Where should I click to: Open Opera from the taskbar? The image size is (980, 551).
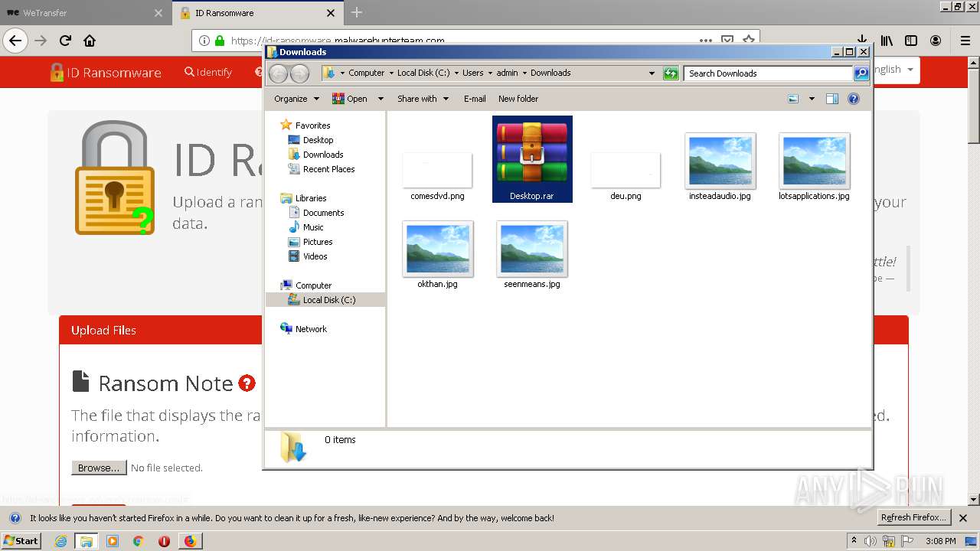pyautogui.click(x=164, y=541)
